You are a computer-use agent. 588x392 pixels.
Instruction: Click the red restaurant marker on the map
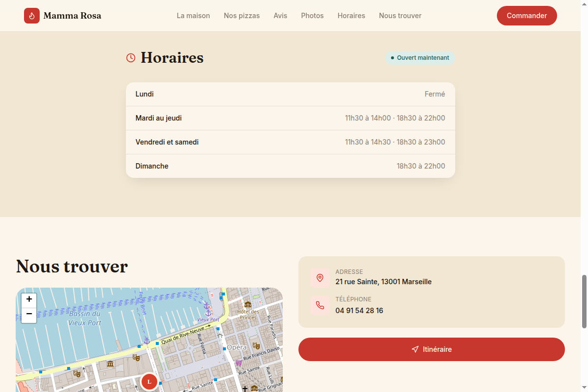pyautogui.click(x=149, y=382)
